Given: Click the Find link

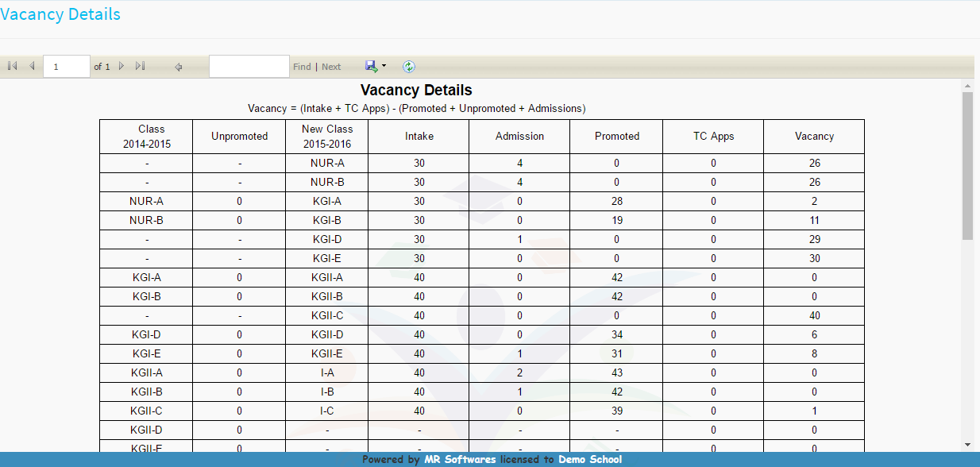Looking at the screenshot, I should pos(302,67).
